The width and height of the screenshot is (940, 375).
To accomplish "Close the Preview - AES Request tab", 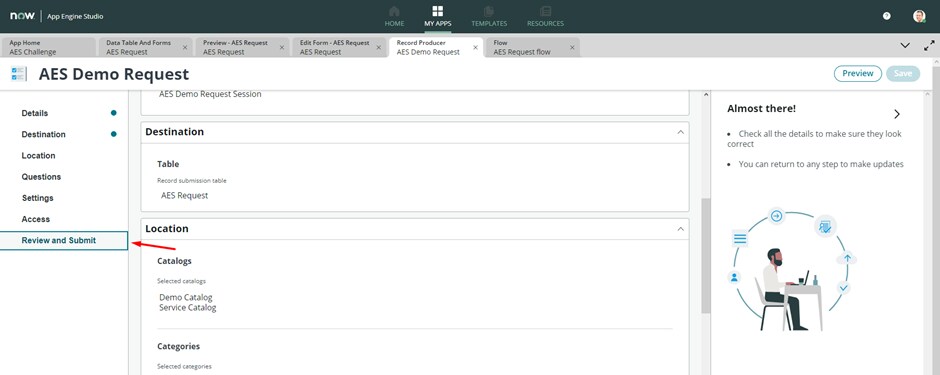I will (282, 47).
